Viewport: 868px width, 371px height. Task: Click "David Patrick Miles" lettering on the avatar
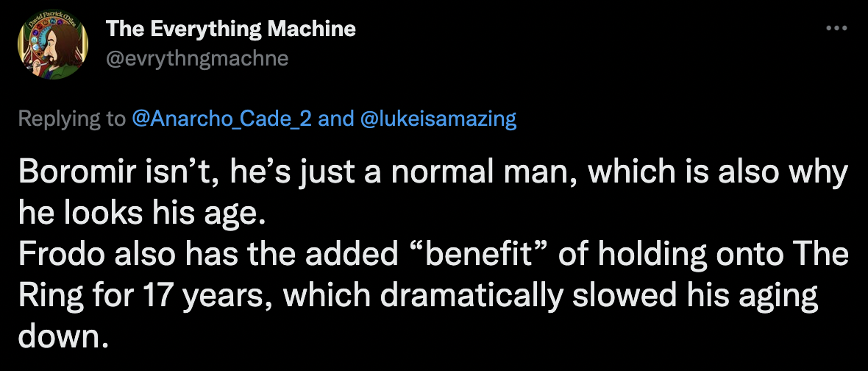[54, 18]
